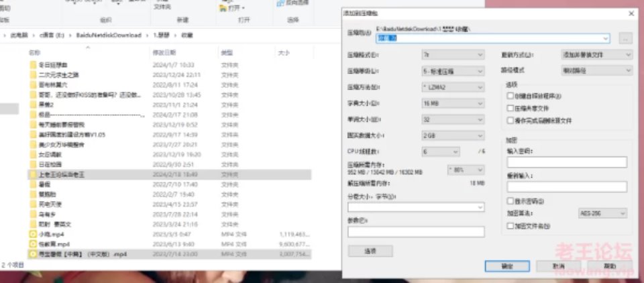
Task: Click video icon of mp4 dated 2023/7/14 23:00
Action: [x=34, y=254]
